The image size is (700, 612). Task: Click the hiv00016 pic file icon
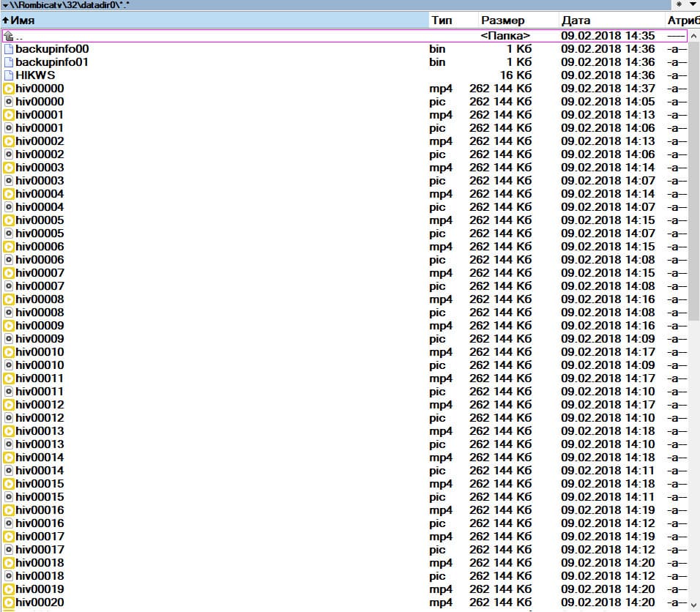[x=9, y=523]
